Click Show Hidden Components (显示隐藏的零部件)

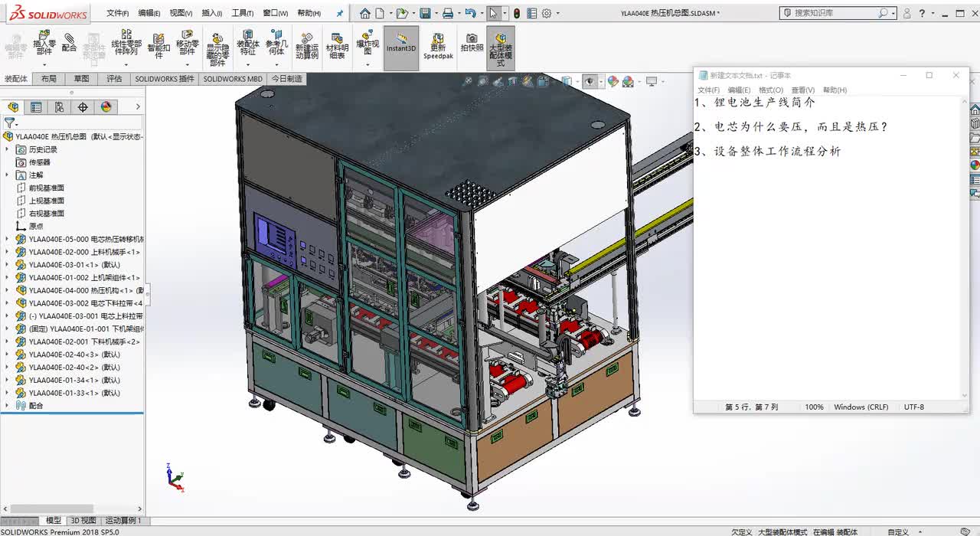(217, 49)
